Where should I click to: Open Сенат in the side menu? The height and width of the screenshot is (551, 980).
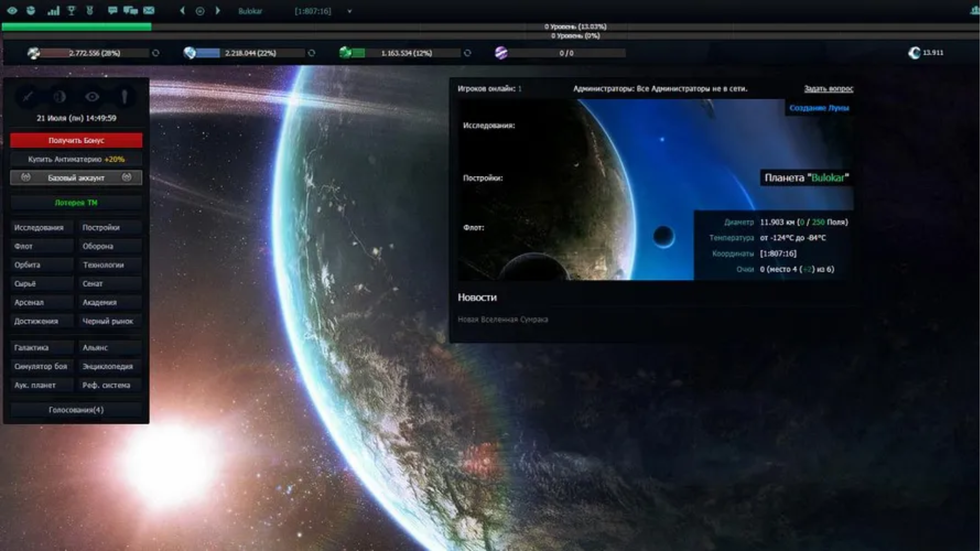point(110,284)
